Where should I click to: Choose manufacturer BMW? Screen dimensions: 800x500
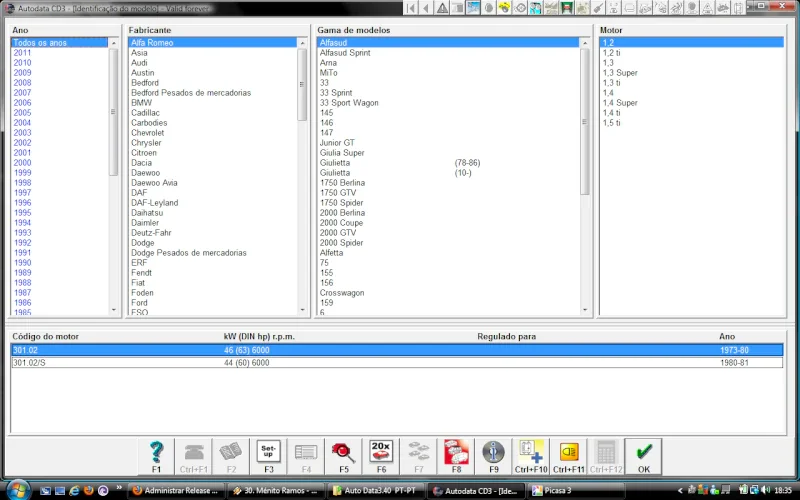tap(141, 103)
